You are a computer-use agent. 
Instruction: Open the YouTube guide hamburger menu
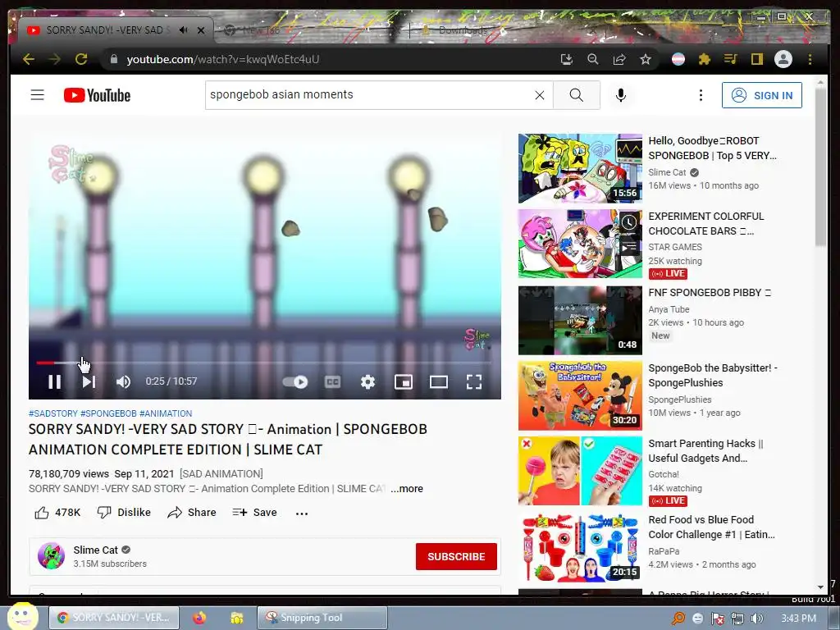[38, 95]
